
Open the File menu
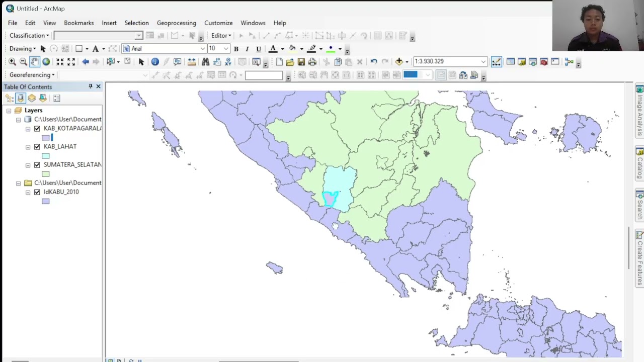13,23
